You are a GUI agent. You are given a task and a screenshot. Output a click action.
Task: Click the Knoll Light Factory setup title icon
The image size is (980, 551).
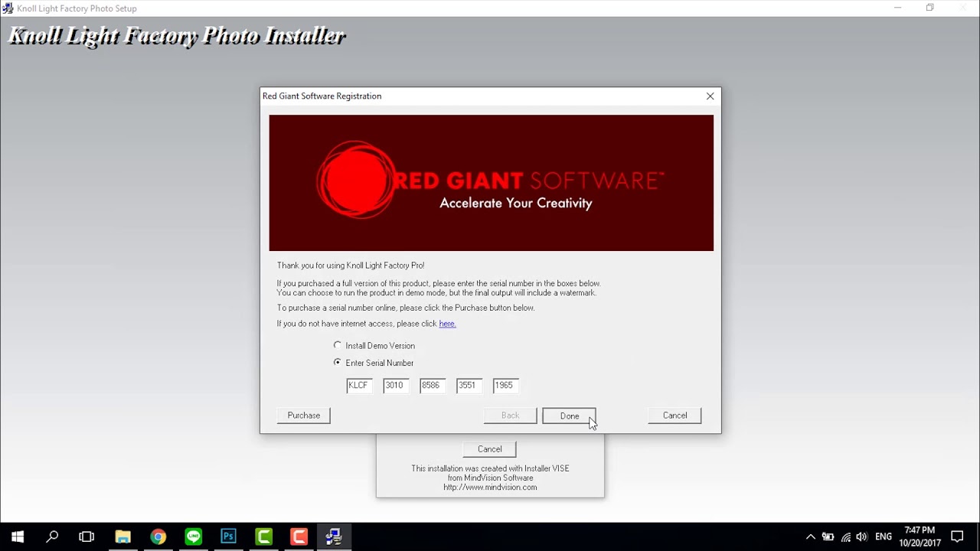(x=8, y=8)
